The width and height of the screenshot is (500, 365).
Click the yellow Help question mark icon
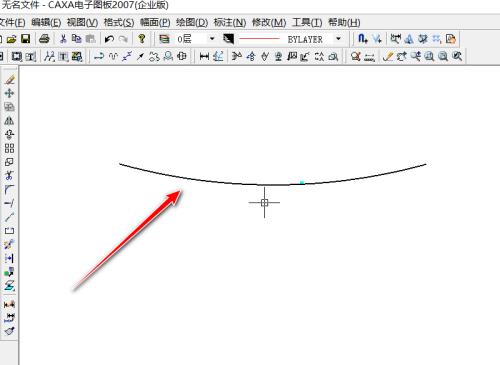pyautogui.click(x=142, y=39)
